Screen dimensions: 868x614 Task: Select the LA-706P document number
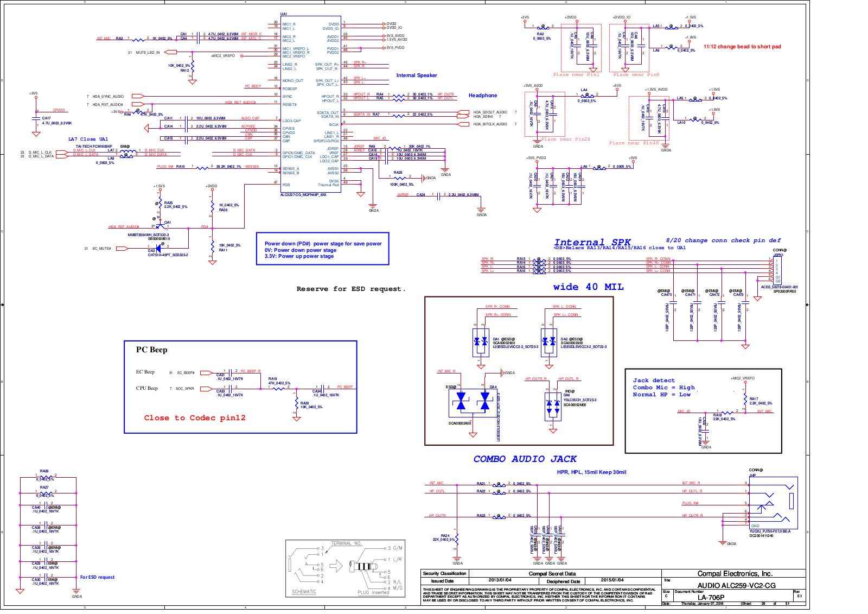click(711, 597)
